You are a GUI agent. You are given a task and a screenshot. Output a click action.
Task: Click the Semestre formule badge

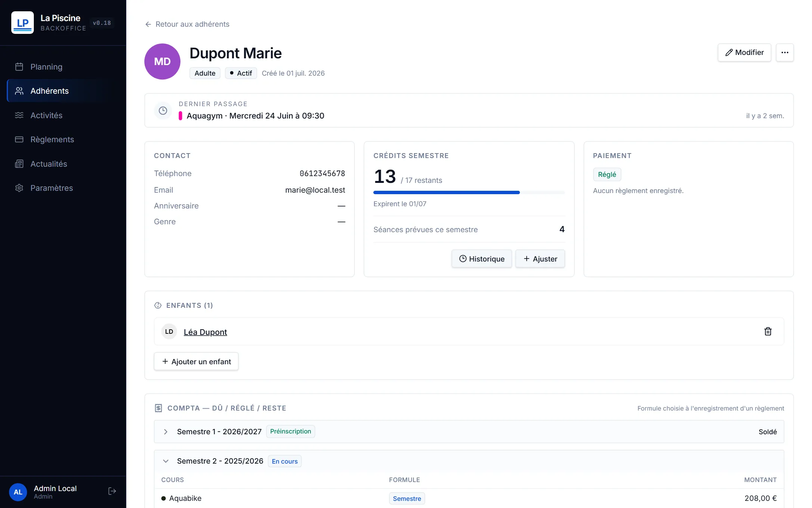click(x=407, y=499)
